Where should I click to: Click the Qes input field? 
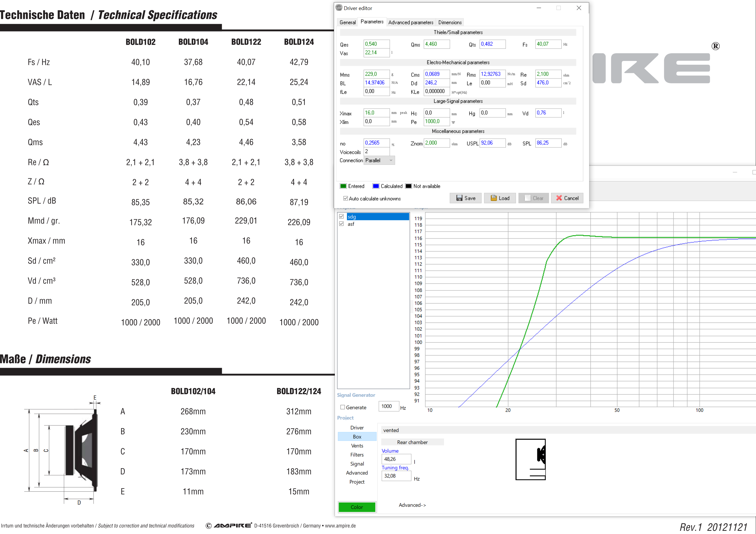coord(376,44)
